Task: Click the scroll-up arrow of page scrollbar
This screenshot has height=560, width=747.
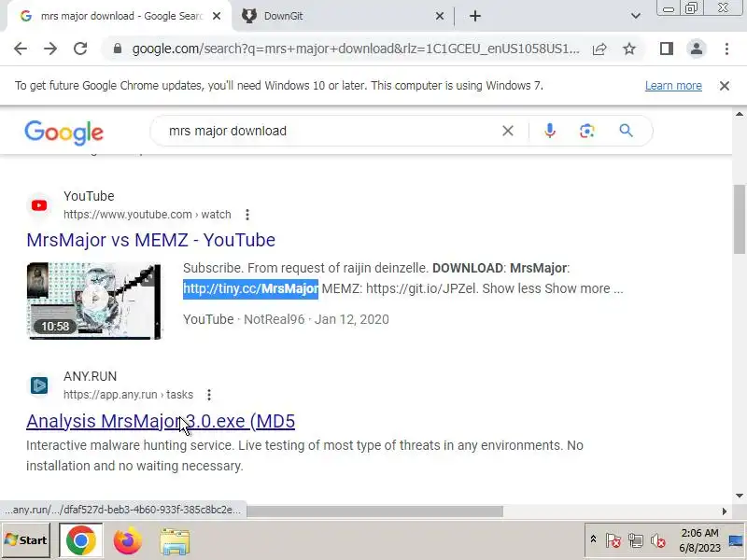Action: 740,114
